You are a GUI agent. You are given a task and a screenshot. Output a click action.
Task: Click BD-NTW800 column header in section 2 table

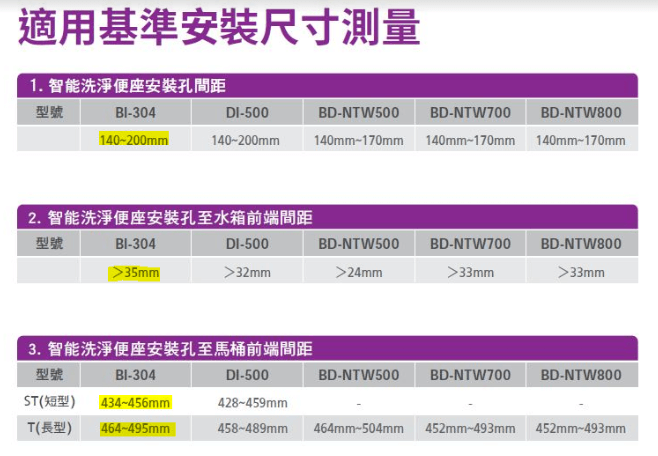tap(581, 244)
